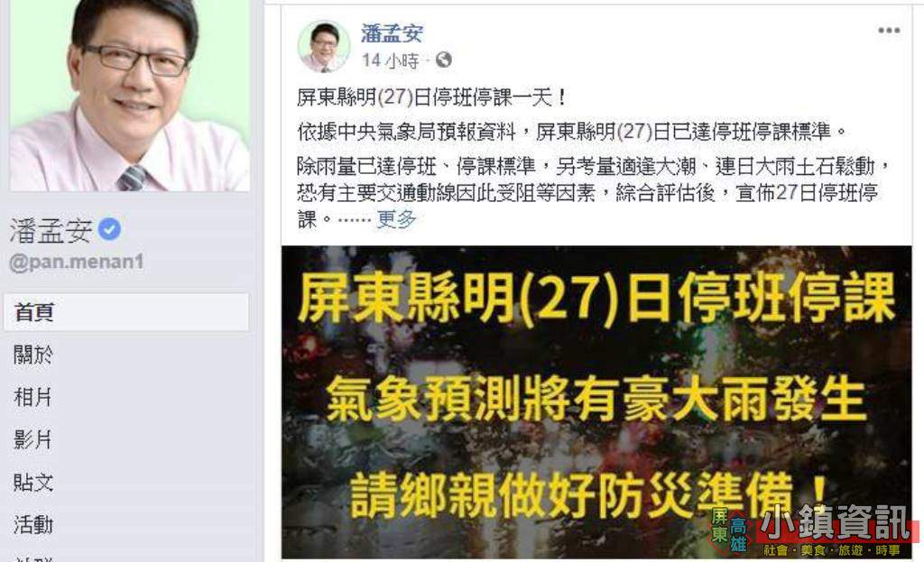Viewport: 924px width, 562px height.
Task: Click the globe public privacy icon
Action: [443, 60]
